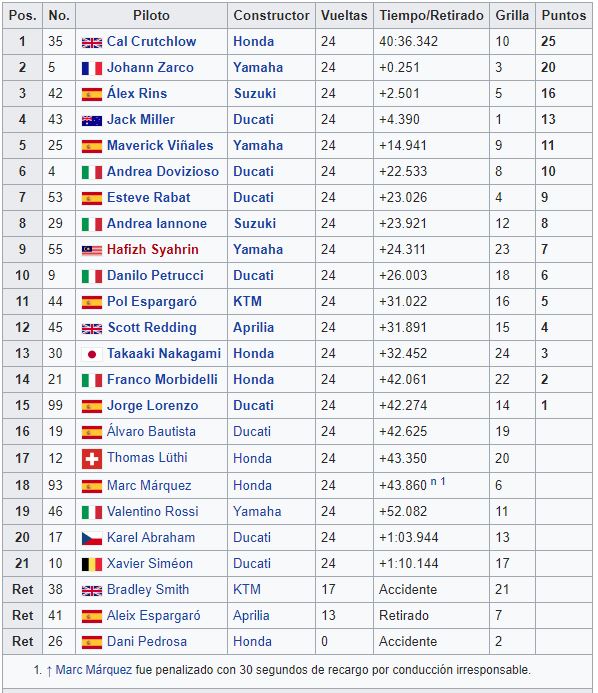Open the Suzuki link in Álex Rins' row
This screenshot has width=598, height=693.
[255, 93]
